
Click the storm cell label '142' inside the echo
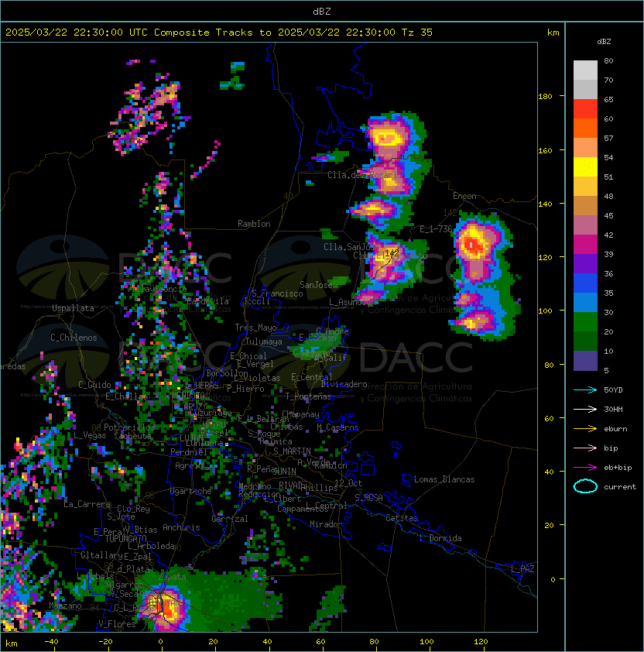[x=392, y=252]
